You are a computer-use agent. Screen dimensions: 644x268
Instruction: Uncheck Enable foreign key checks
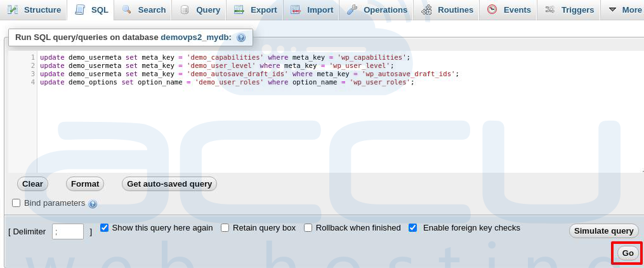coord(413,228)
